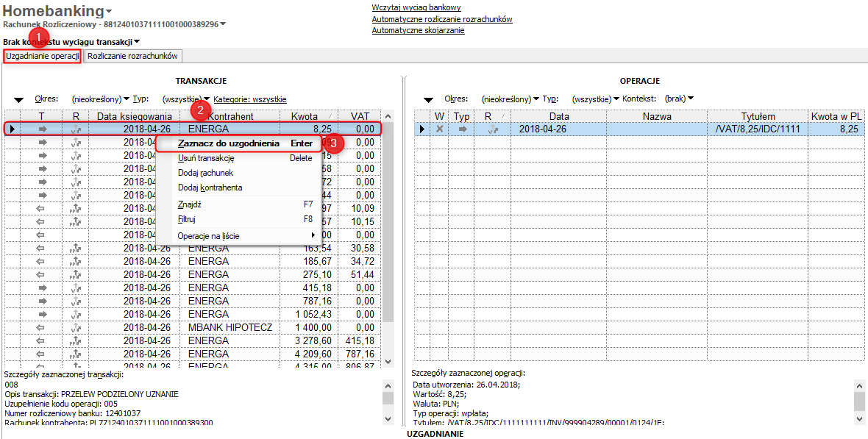The height and width of the screenshot is (439, 868).
Task: Click the Typ arrow icon in the Operacje row
Action: pyautogui.click(x=463, y=129)
